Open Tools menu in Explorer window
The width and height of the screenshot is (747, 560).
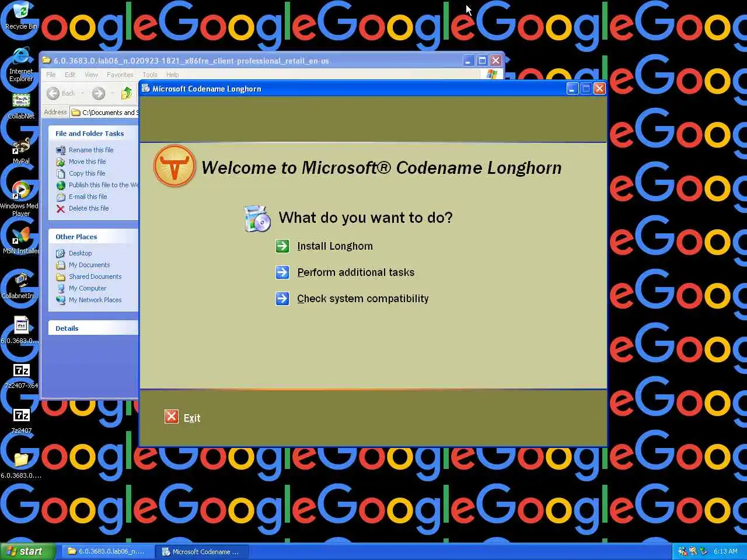coord(150,75)
